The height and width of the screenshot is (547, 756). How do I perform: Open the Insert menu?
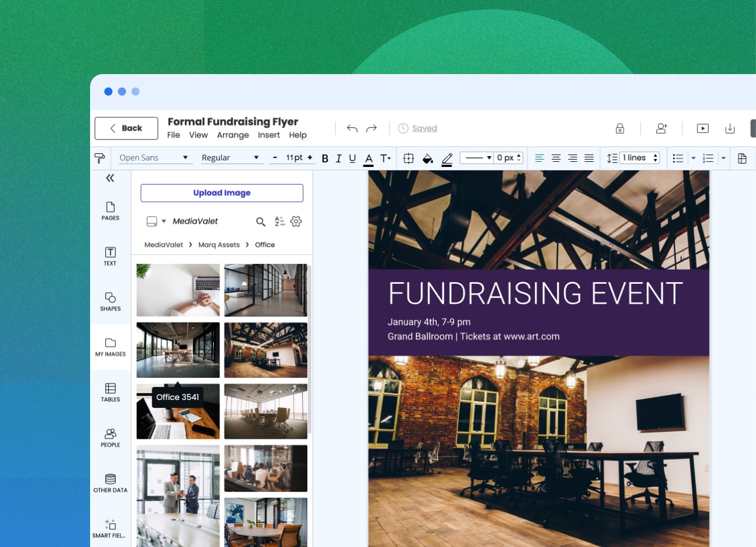[269, 135]
